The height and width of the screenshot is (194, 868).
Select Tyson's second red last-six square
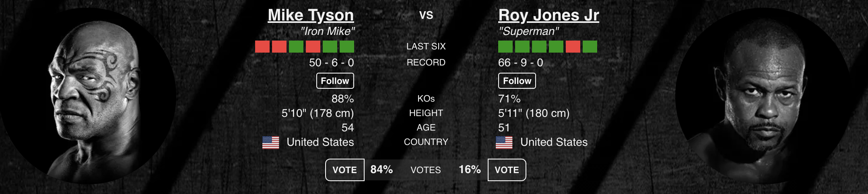click(279, 47)
